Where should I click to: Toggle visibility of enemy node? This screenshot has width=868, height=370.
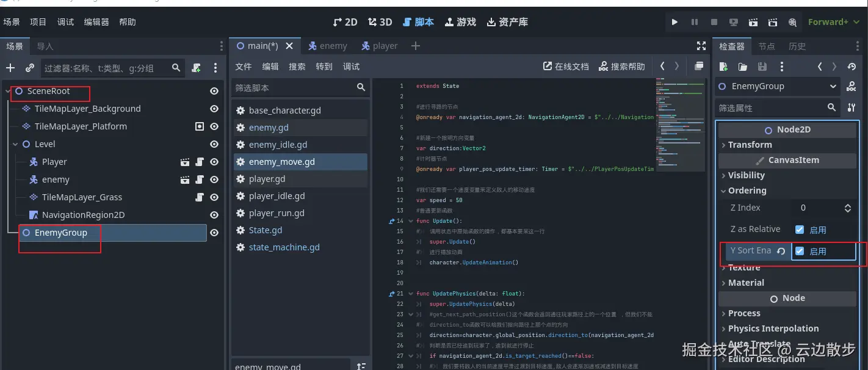coord(214,180)
